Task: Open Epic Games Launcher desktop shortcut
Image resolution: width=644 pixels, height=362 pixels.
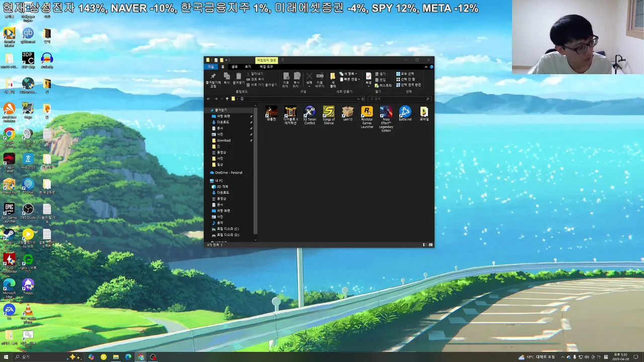Action: point(9,213)
